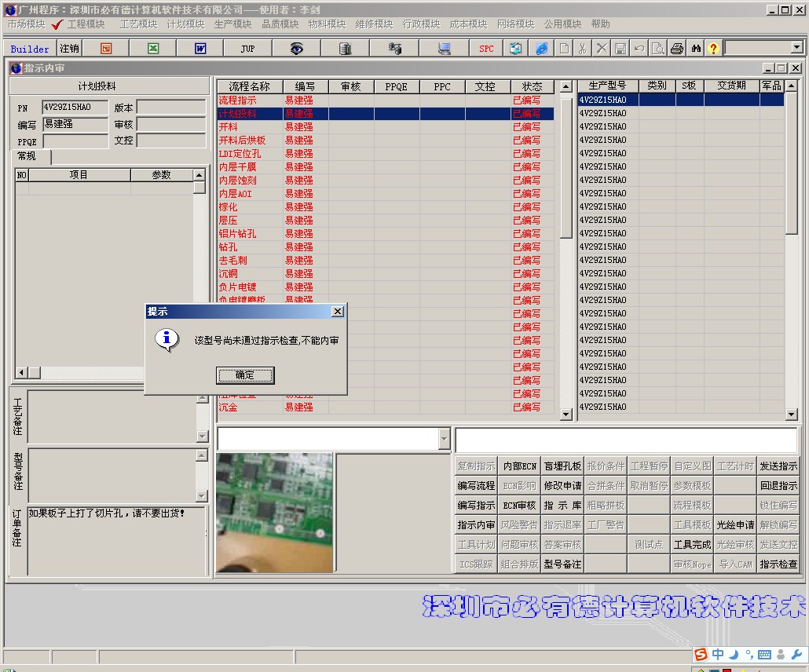Screen dimensions: 809x672
Task: Click the yellow question mark help icon
Action: [x=713, y=49]
